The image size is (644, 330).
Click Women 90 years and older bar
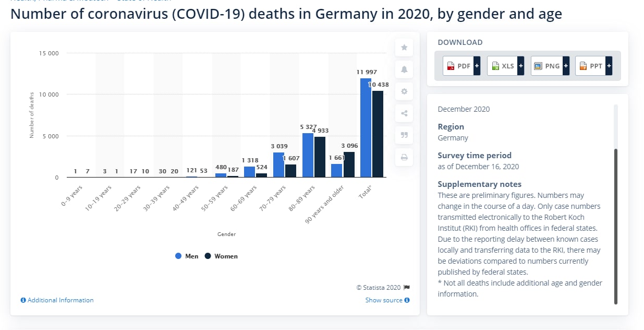pos(349,164)
